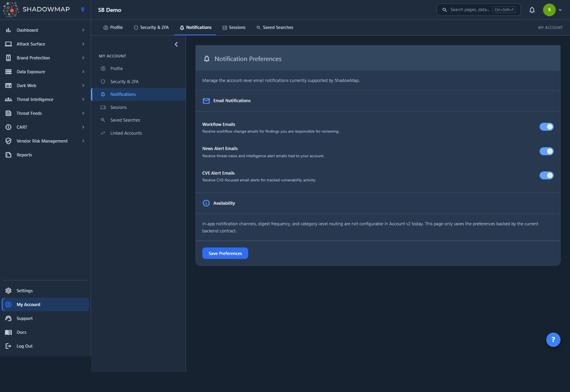Open the blue help question-mark button

[553, 340]
